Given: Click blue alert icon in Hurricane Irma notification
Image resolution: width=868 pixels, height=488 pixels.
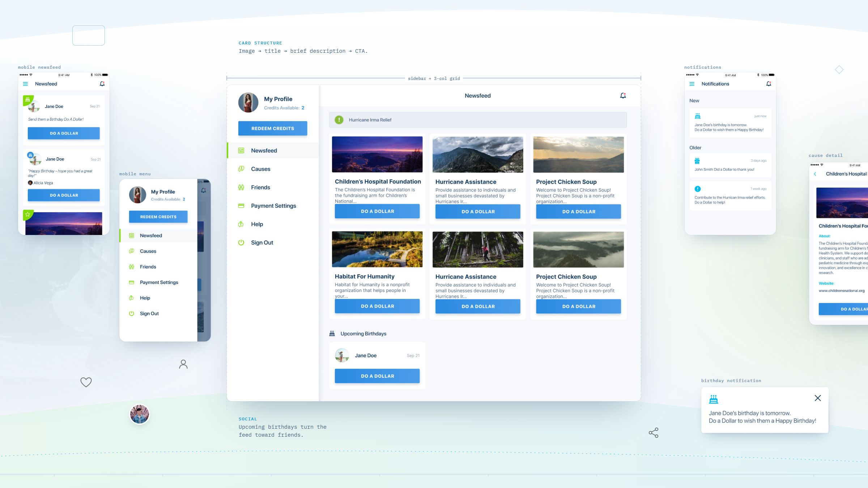Looking at the screenshot, I should [698, 189].
